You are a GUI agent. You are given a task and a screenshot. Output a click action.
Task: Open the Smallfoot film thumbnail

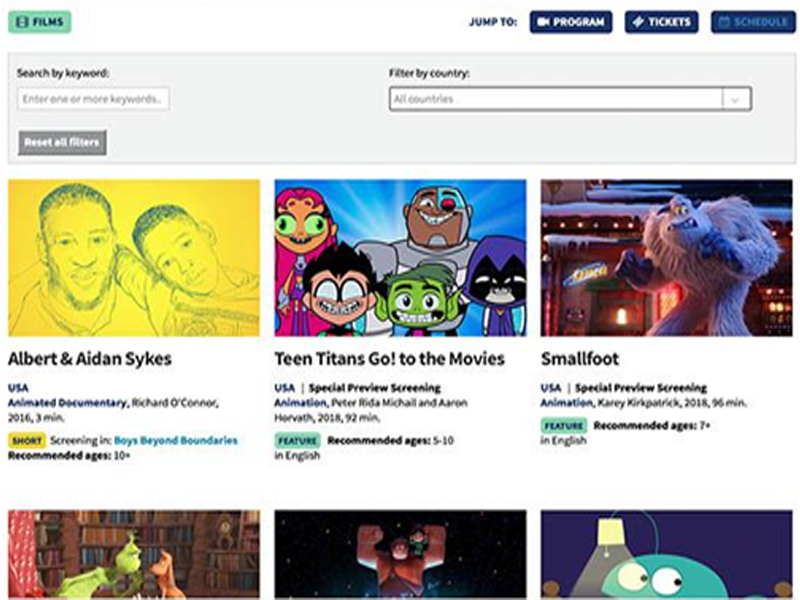coord(667,258)
